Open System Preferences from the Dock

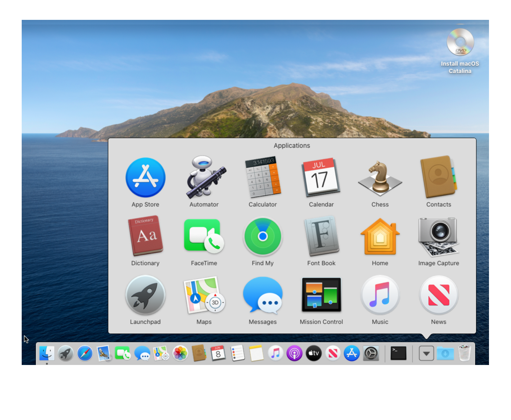point(371,353)
